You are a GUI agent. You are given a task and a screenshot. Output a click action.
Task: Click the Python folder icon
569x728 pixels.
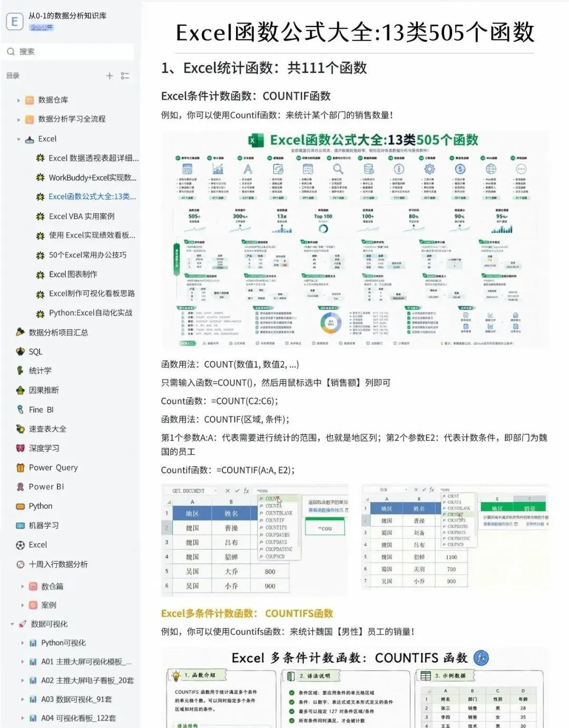(20, 506)
